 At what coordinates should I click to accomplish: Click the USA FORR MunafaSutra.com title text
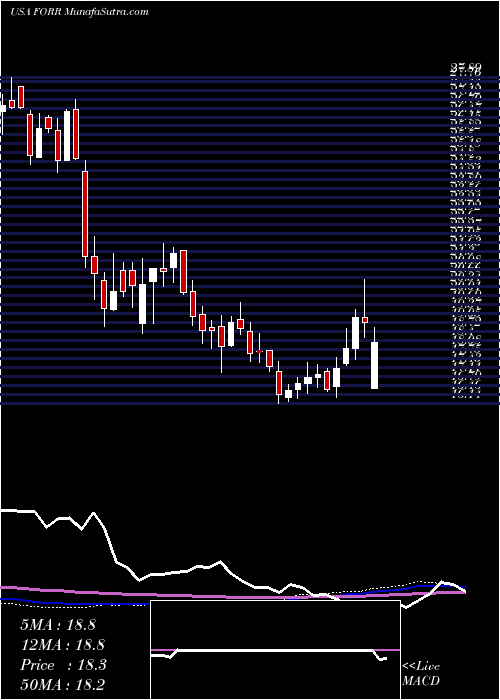[x=79, y=12]
